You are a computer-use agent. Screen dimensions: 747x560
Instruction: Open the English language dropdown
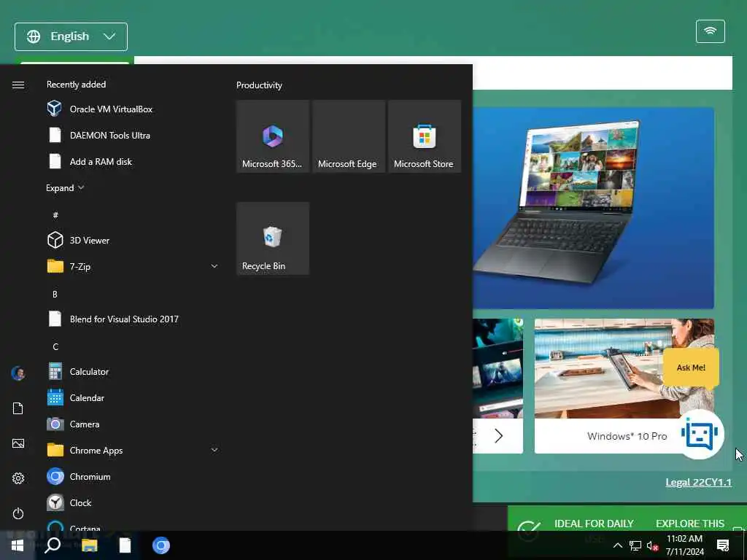[x=71, y=36]
